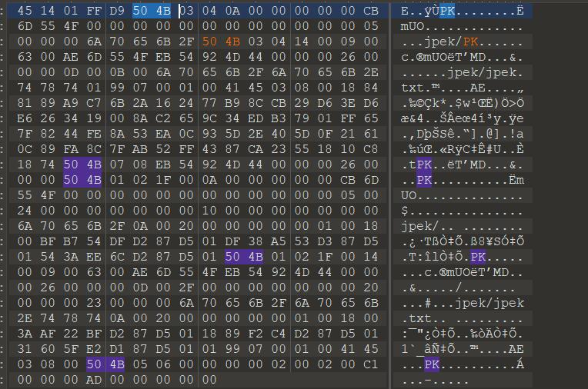
Task: Select the C1 byte ending the second-last row
Action: click(x=371, y=364)
